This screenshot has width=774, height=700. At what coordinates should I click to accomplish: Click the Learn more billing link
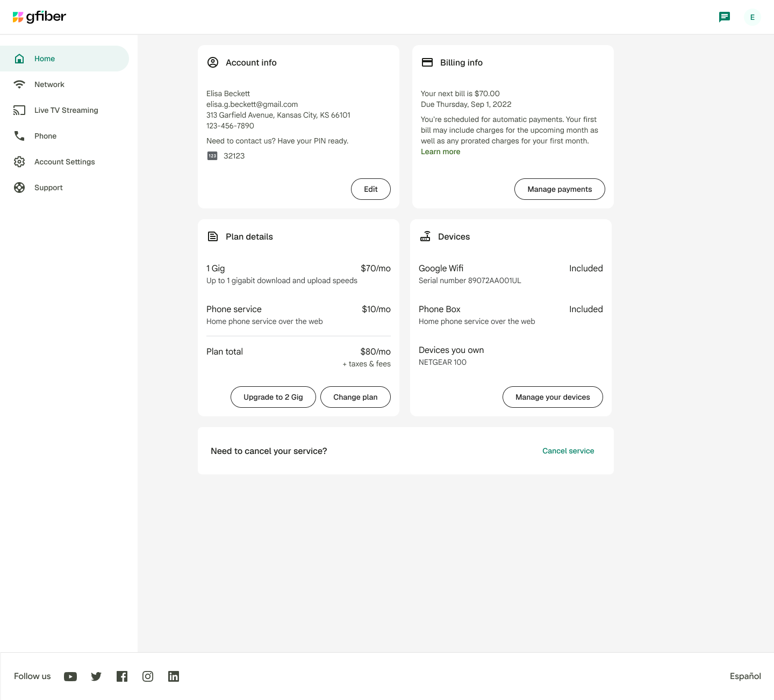[440, 151]
